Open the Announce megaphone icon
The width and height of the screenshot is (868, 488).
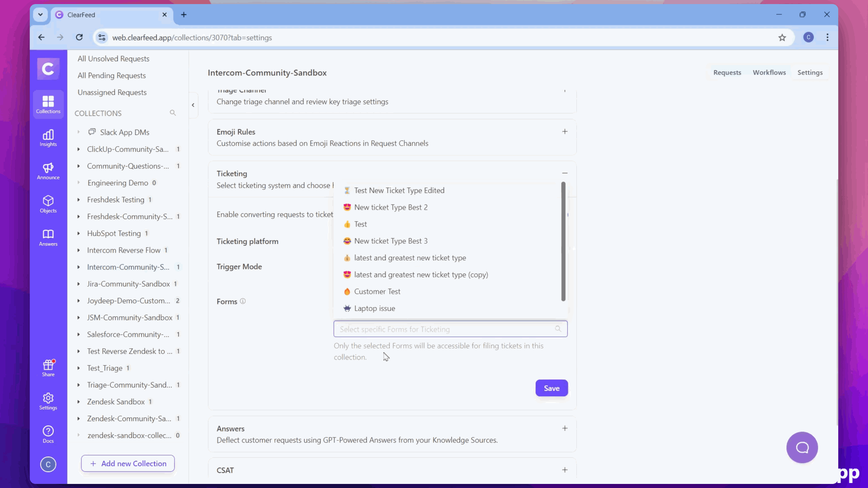[x=48, y=171]
